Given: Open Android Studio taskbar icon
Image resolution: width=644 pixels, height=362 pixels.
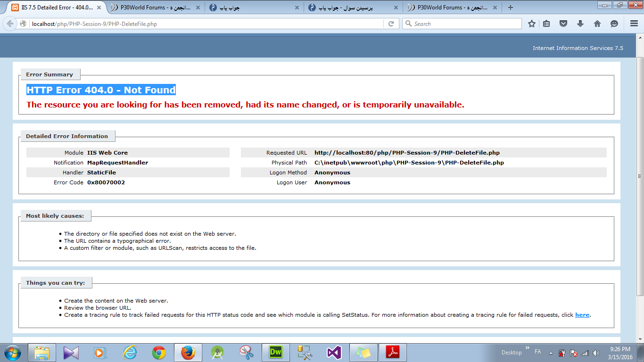Looking at the screenshot, I should pos(217,352).
